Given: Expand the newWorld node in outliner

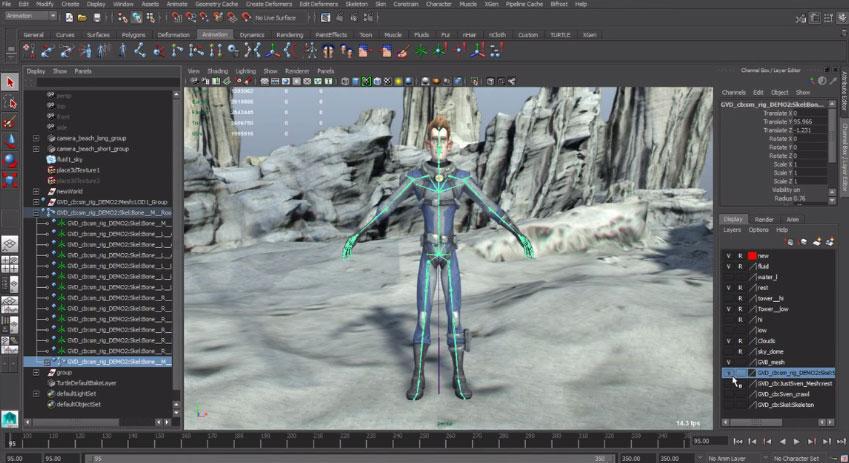Looking at the screenshot, I should pyautogui.click(x=36, y=190).
